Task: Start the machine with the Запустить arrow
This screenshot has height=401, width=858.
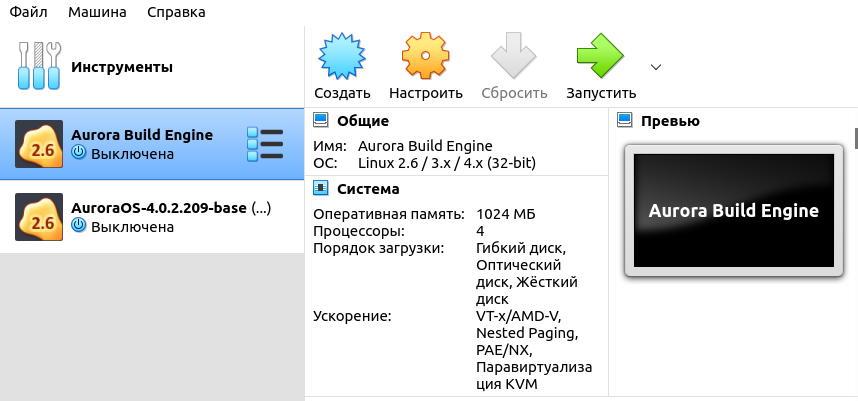Action: tap(600, 56)
